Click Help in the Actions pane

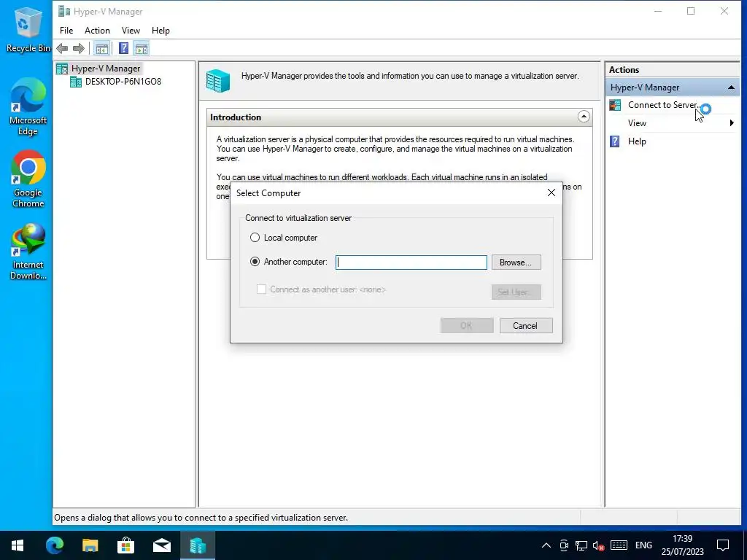[637, 141]
